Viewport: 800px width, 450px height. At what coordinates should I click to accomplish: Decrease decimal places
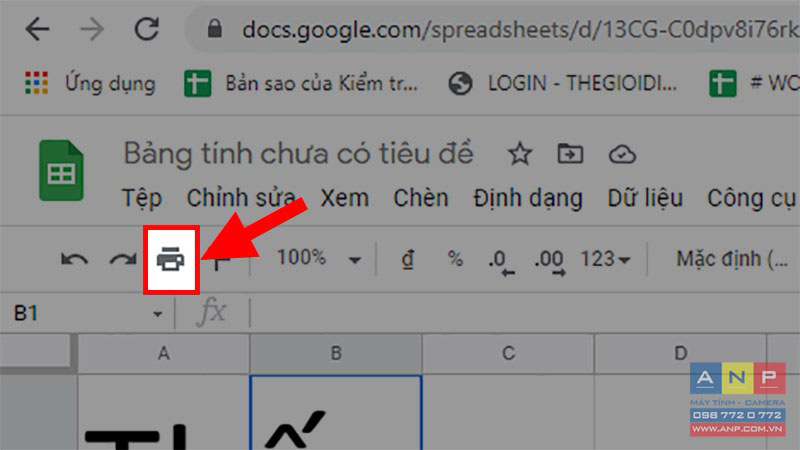pos(502,262)
